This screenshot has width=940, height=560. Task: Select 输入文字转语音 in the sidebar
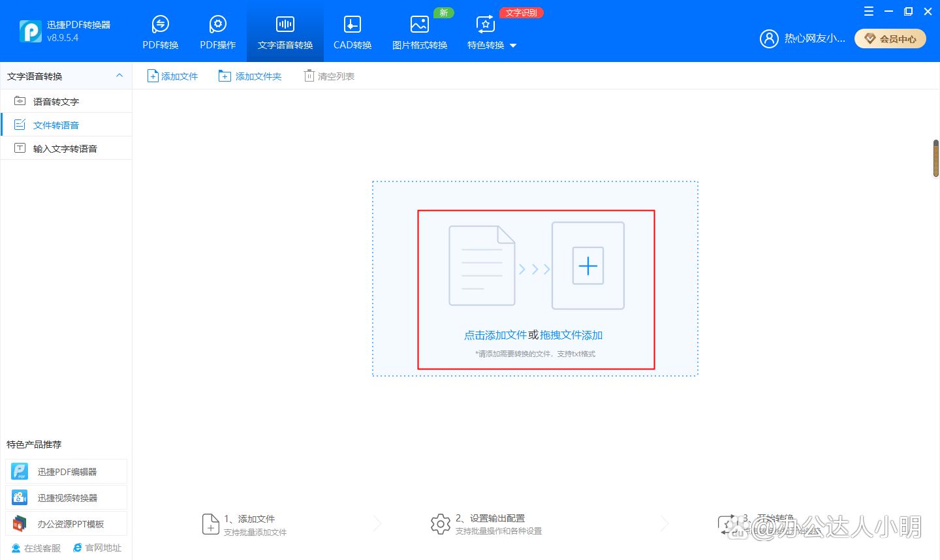[x=65, y=149]
